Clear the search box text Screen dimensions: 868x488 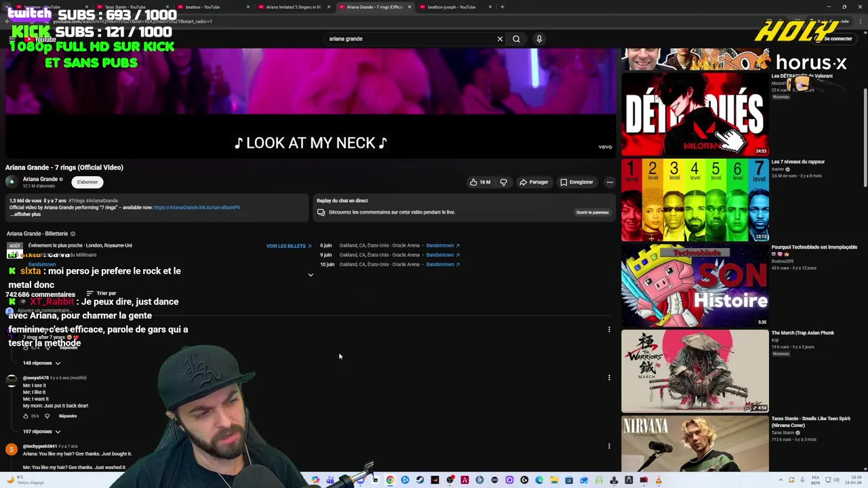tap(500, 39)
